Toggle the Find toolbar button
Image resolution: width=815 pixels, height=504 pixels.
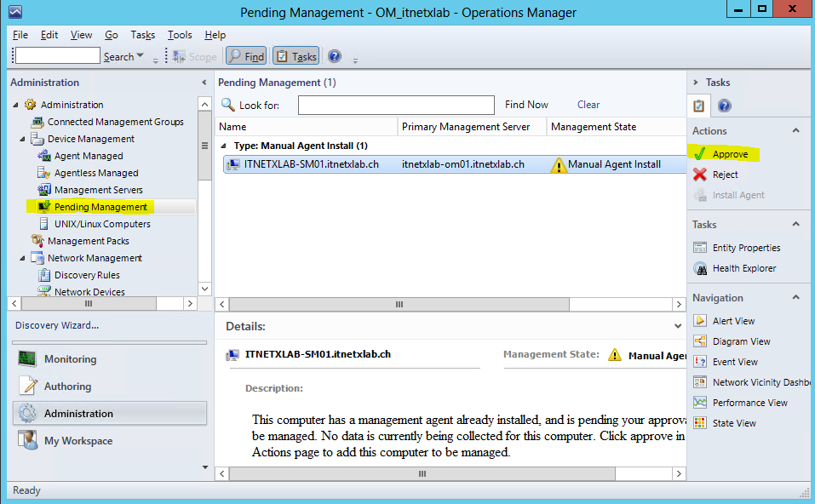[245, 56]
